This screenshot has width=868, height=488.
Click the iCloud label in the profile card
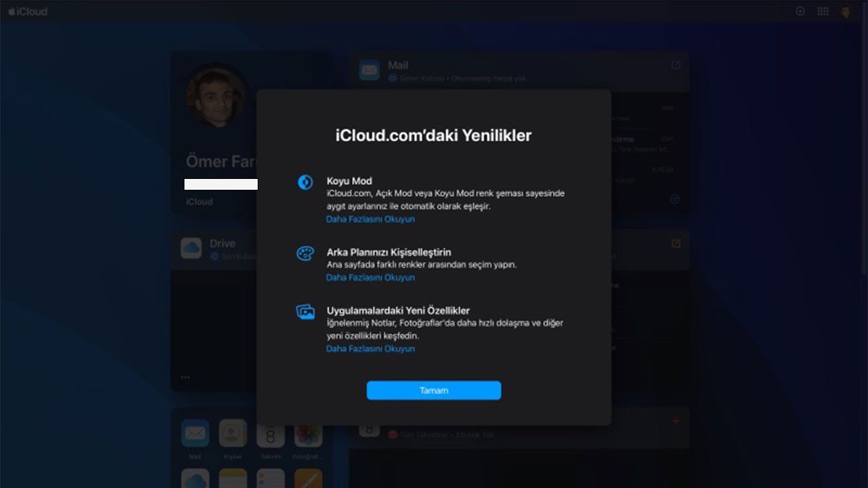pos(199,201)
